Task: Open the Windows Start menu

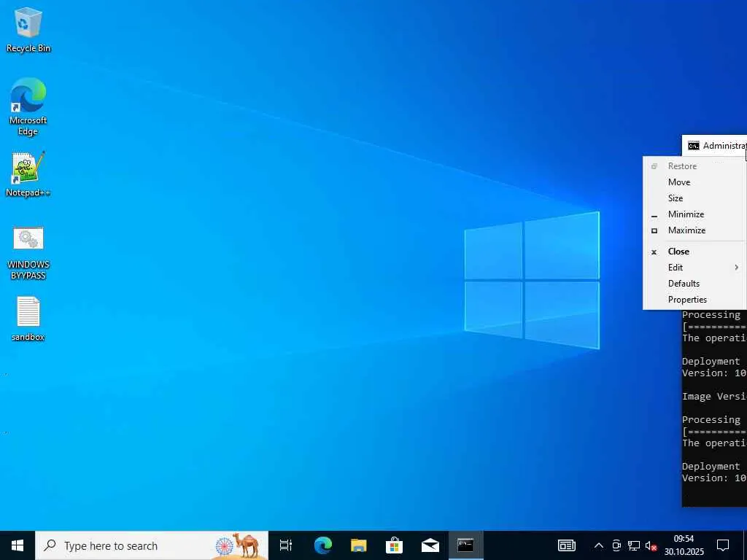Action: point(18,545)
